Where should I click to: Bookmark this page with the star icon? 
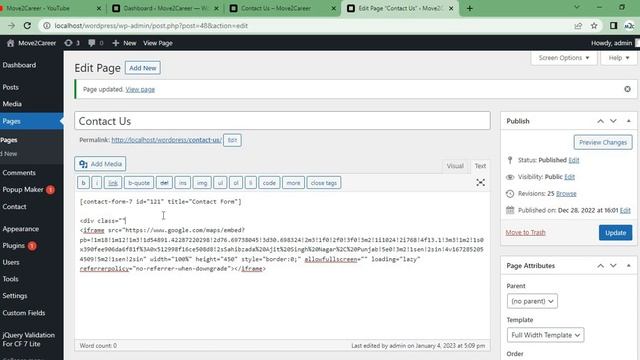pos(594,26)
